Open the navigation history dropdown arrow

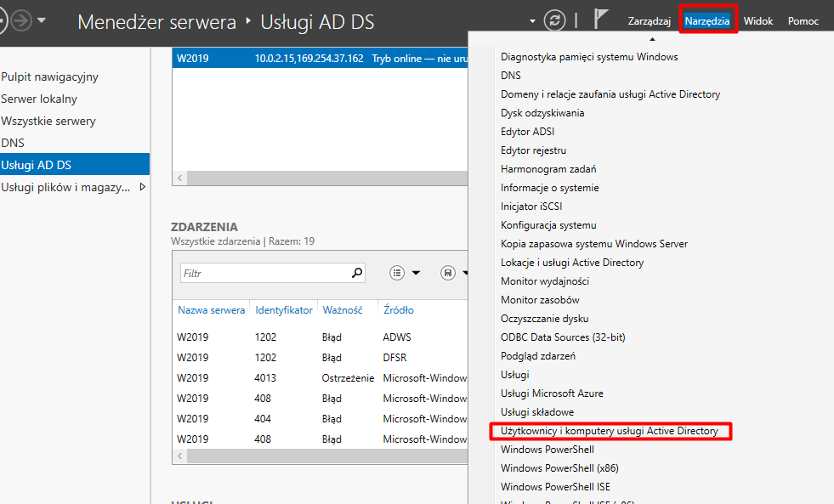tap(42, 20)
